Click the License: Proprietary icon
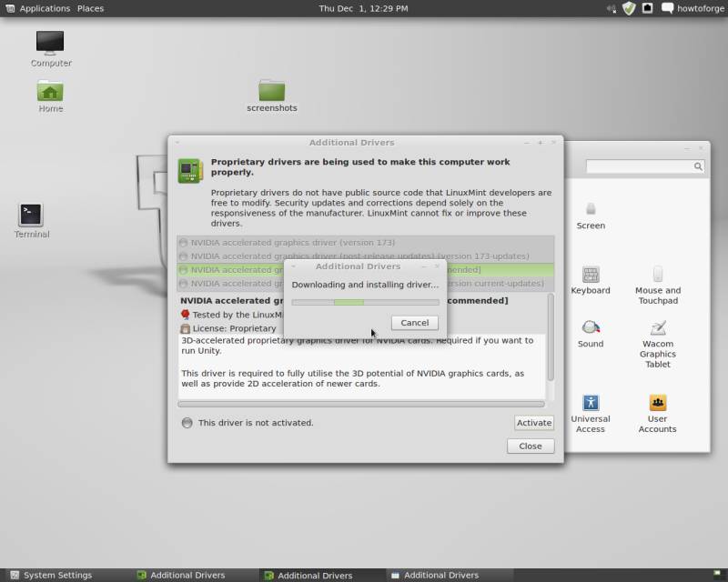The image size is (728, 582). [186, 328]
